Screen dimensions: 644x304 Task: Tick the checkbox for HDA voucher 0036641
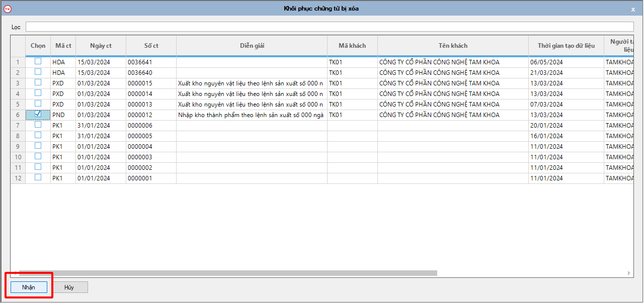coord(38,61)
